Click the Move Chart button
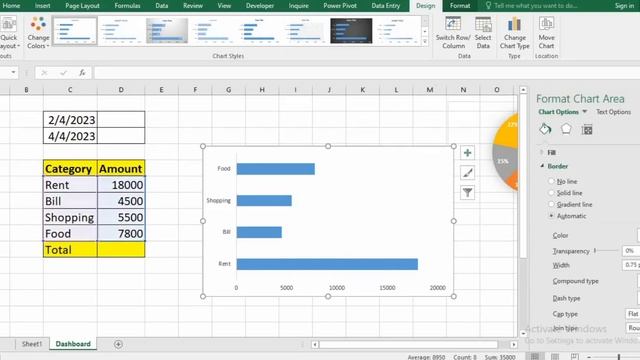This screenshot has width=640, height=360. point(546,33)
